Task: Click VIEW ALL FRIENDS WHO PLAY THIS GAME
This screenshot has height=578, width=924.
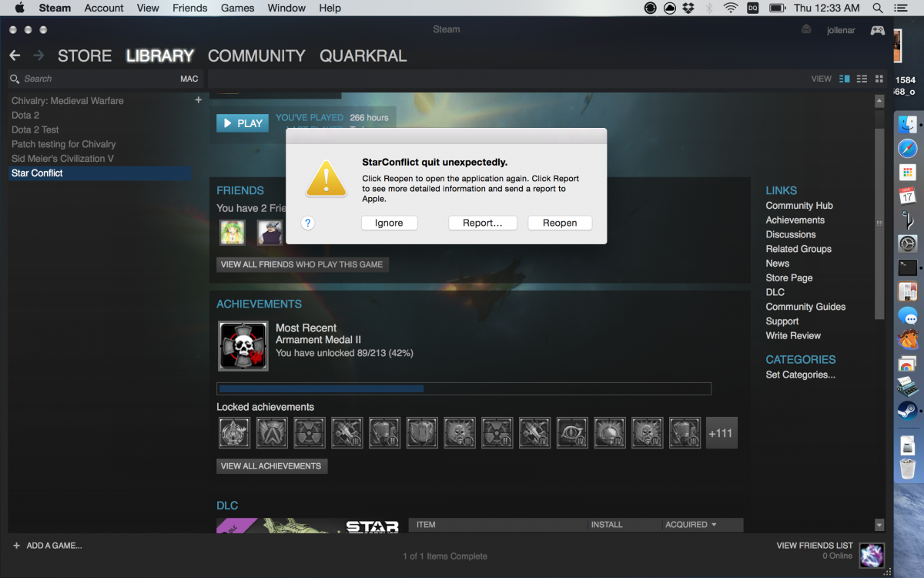Action: (x=302, y=264)
